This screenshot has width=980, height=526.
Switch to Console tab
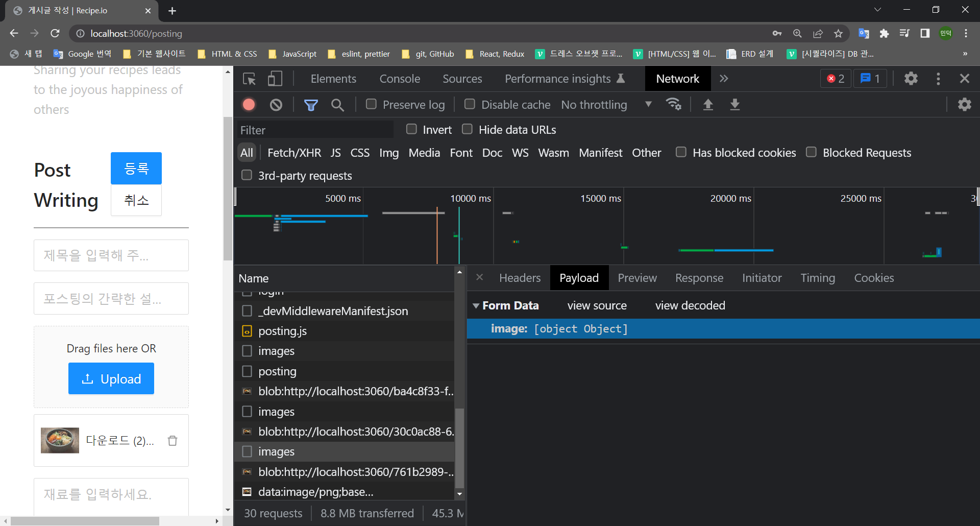pos(400,79)
